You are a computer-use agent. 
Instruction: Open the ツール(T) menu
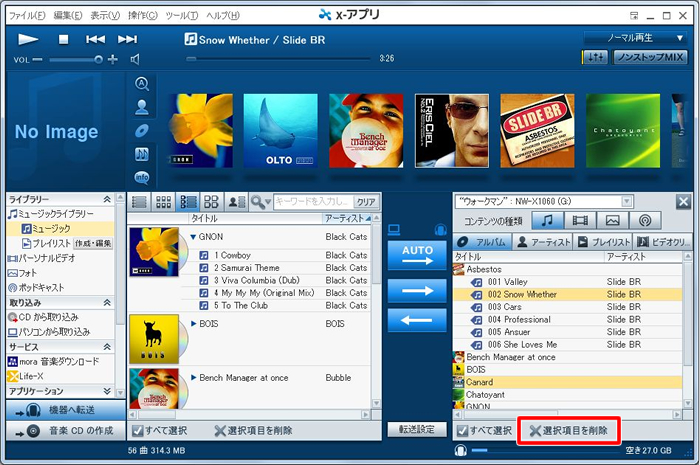tap(180, 15)
